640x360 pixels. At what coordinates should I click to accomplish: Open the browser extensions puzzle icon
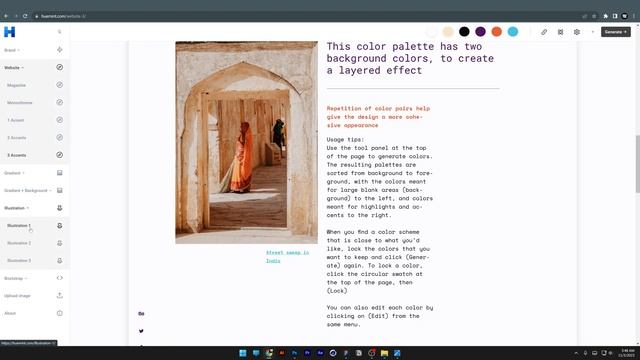pyautogui.click(x=605, y=16)
